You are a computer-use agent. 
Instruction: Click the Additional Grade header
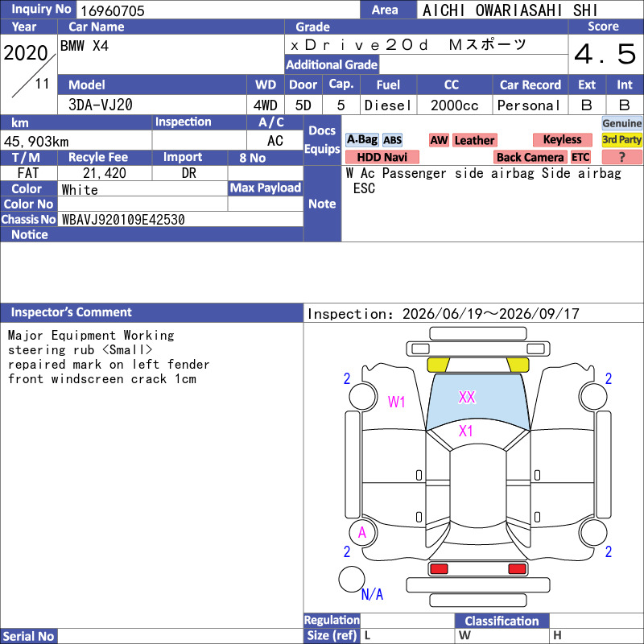332,64
